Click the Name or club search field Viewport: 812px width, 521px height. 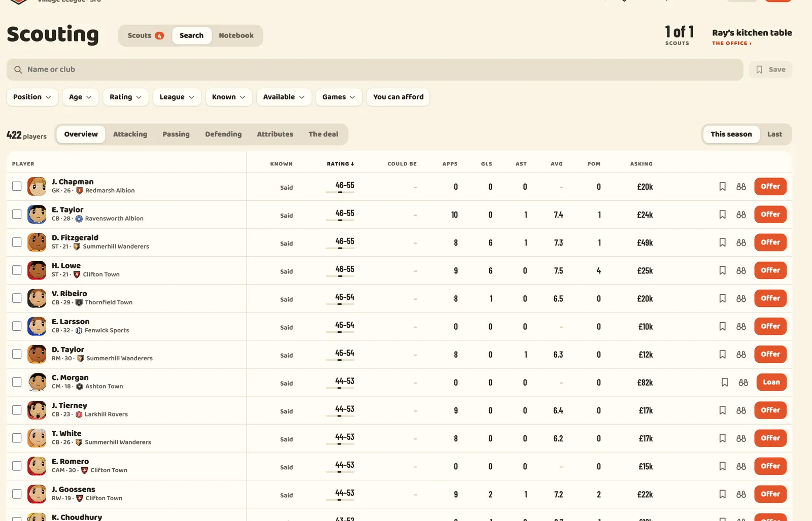coord(375,70)
